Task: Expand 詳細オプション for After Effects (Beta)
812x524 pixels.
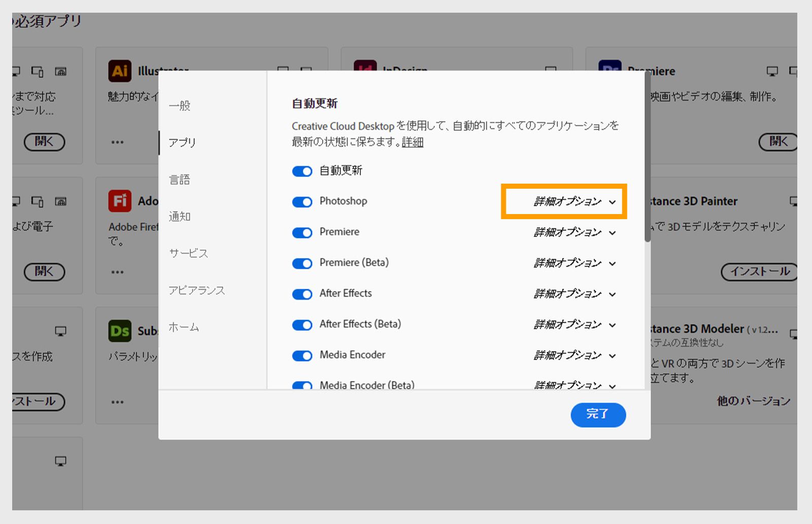Action: pyautogui.click(x=574, y=325)
